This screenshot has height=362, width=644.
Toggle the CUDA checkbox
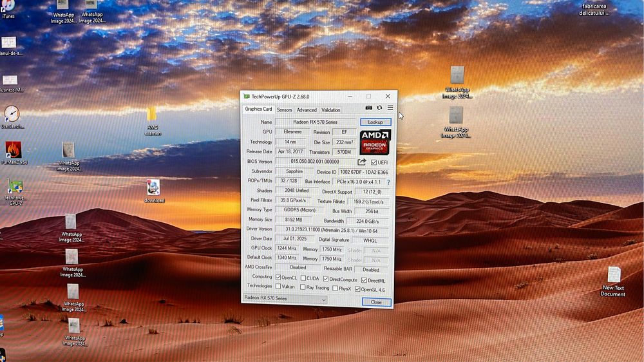tap(303, 278)
